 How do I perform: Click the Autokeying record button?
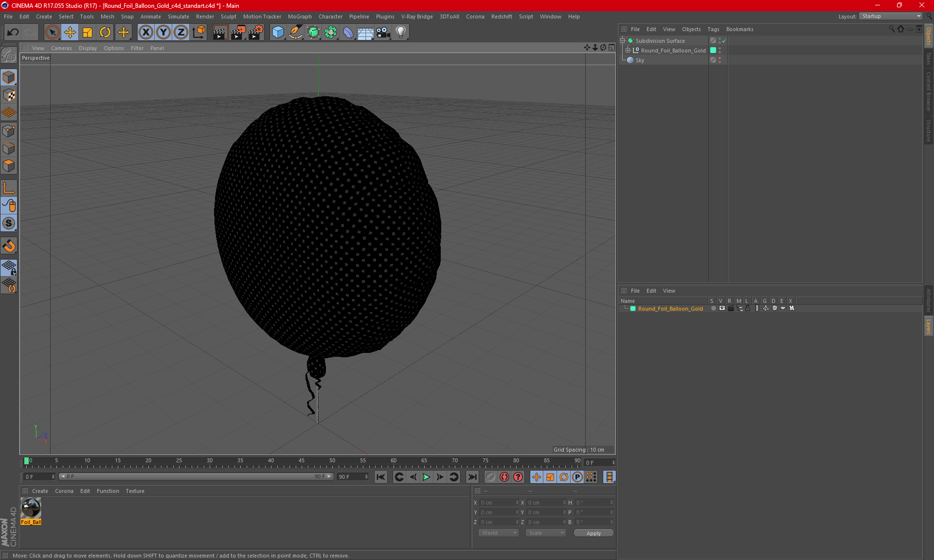point(504,477)
